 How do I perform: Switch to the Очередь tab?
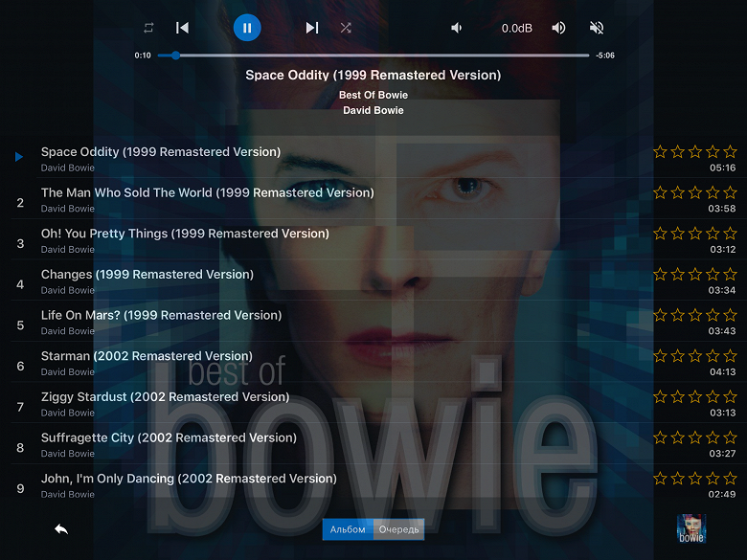(x=398, y=529)
